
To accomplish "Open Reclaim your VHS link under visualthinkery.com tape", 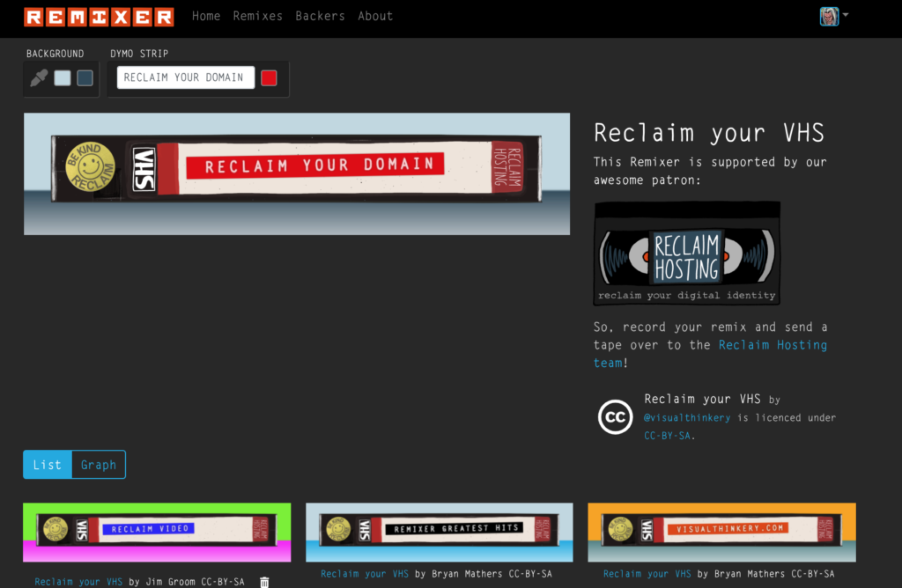I will [x=647, y=574].
